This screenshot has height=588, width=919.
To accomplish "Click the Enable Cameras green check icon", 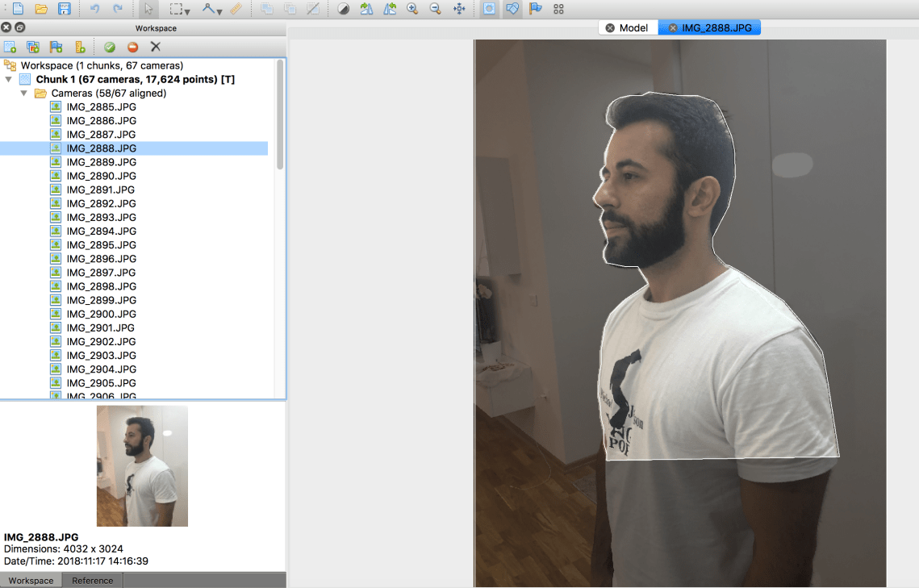I will coord(110,47).
